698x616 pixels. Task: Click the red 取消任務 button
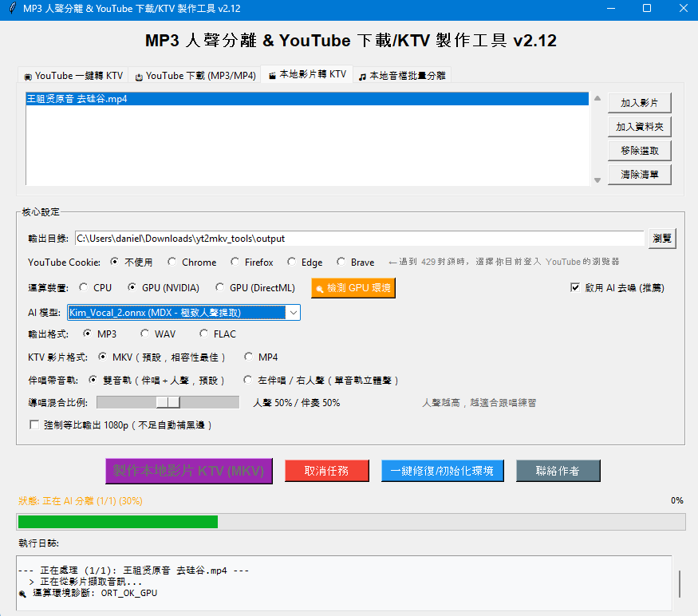tap(327, 471)
